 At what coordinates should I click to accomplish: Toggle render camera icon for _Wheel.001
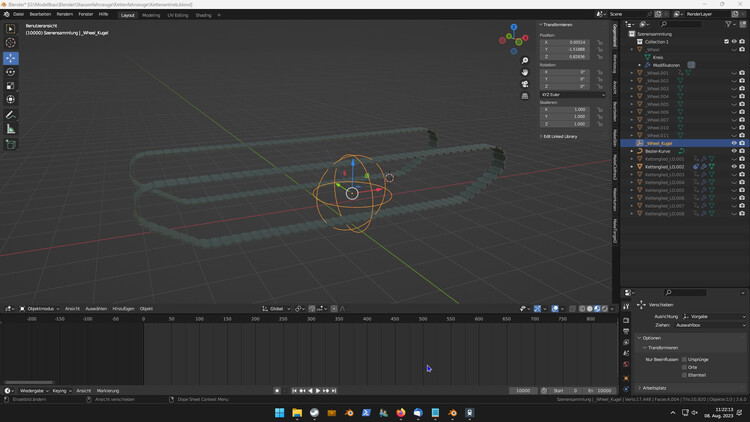click(742, 73)
